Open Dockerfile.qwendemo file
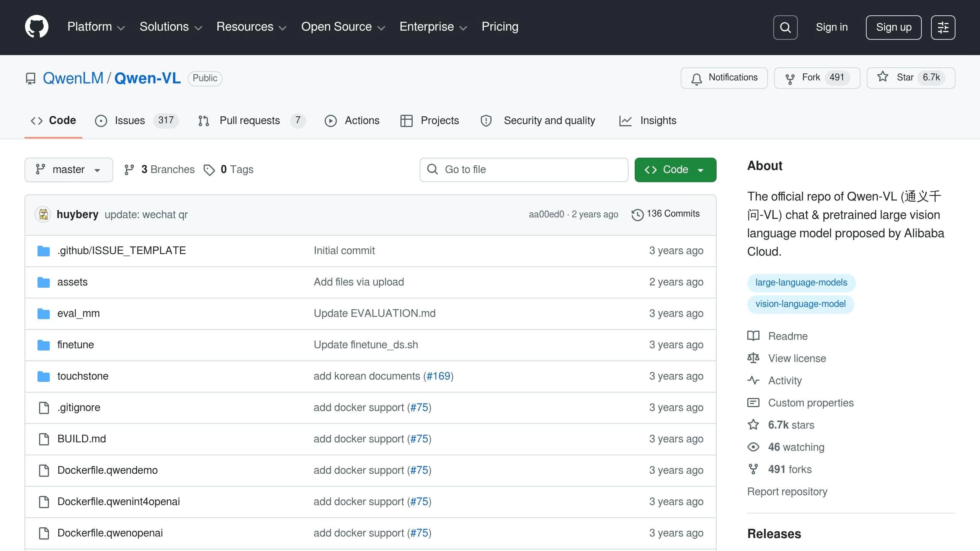This screenshot has width=980, height=551. tap(108, 470)
